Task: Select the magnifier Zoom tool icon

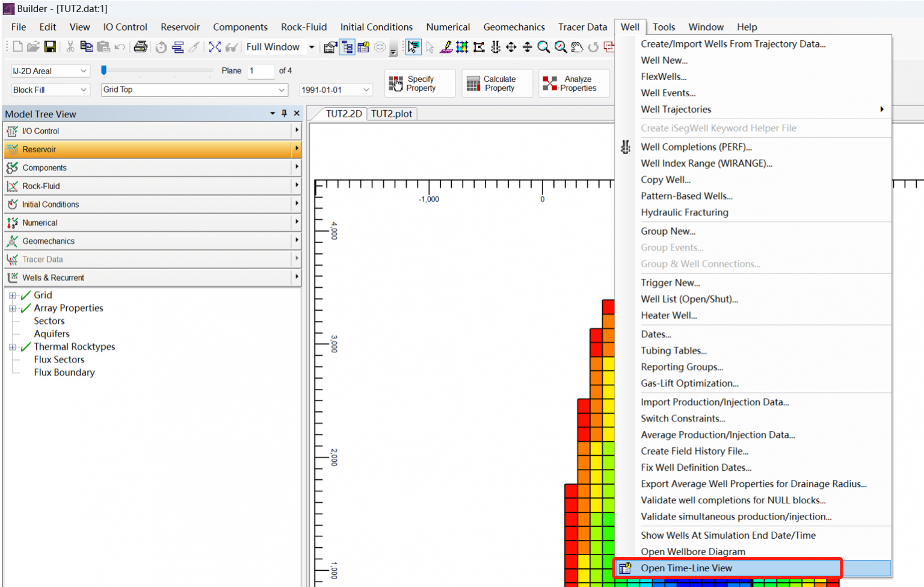Action: point(543,47)
